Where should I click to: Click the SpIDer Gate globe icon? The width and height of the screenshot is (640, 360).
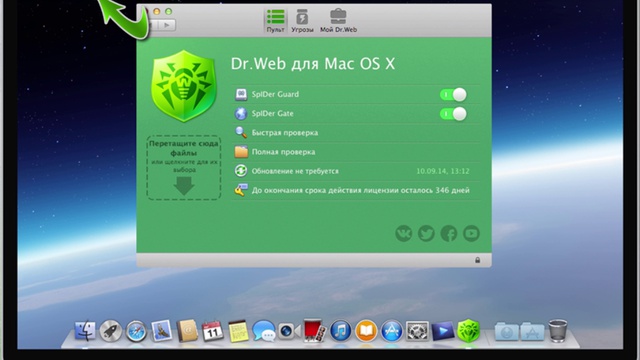point(241,114)
